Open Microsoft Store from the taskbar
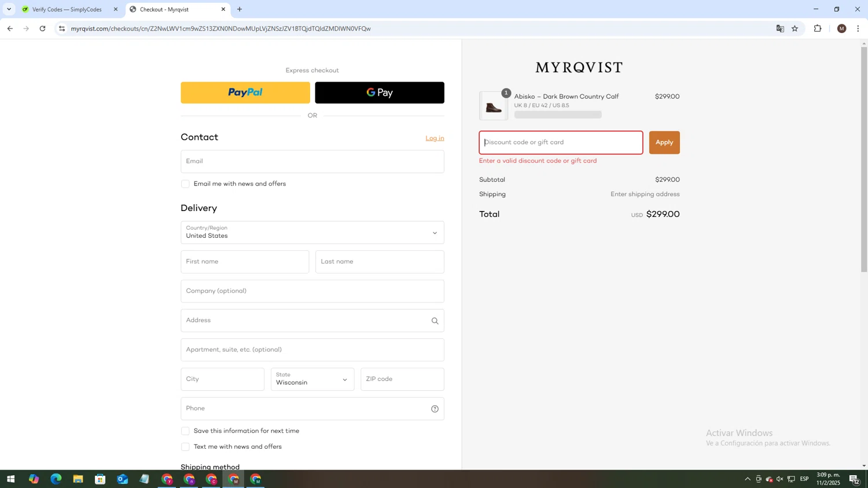Viewport: 868px width, 488px height. pyautogui.click(x=100, y=479)
